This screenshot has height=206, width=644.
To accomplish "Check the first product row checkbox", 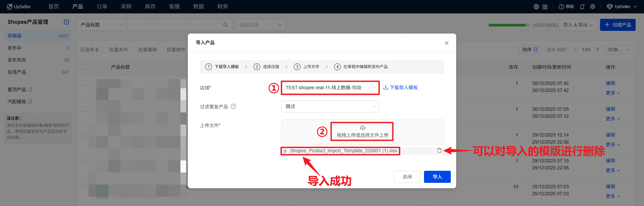I will pos(84,83).
